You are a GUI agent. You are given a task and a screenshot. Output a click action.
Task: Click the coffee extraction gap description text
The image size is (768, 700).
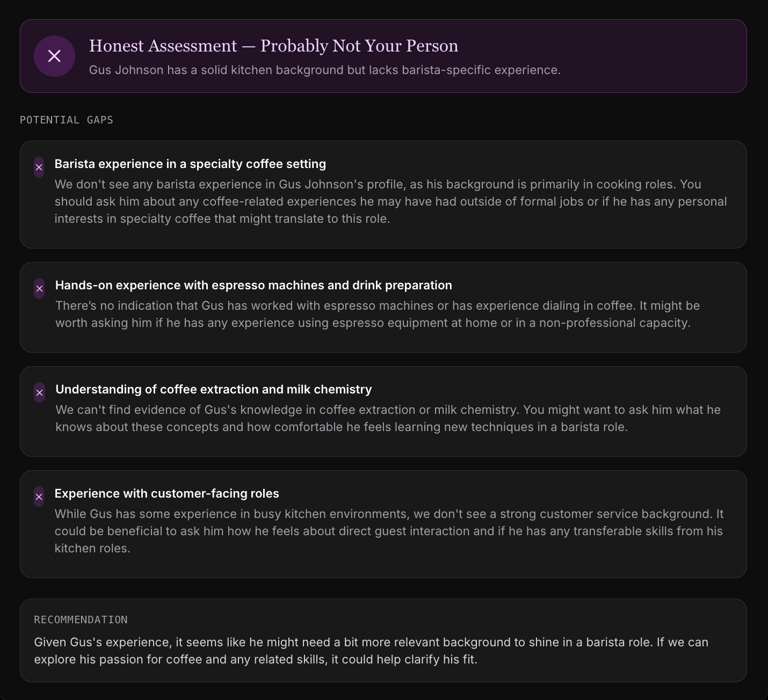(388, 418)
